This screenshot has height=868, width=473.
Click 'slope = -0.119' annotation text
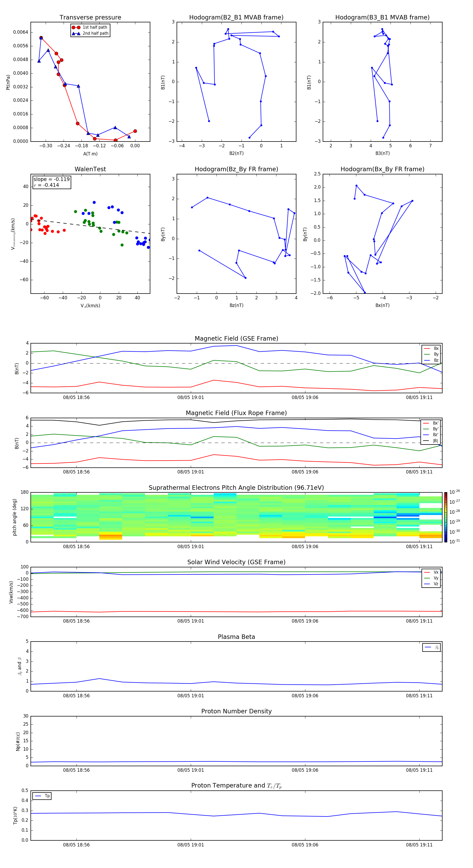pos(52,179)
